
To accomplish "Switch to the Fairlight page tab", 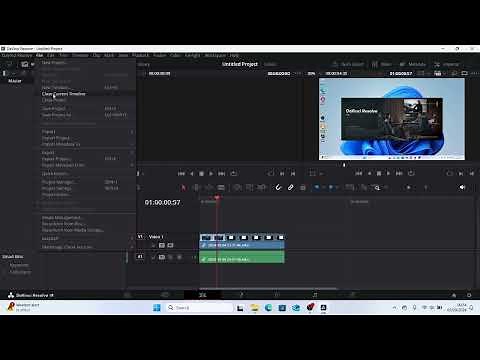I will click(x=315, y=295).
